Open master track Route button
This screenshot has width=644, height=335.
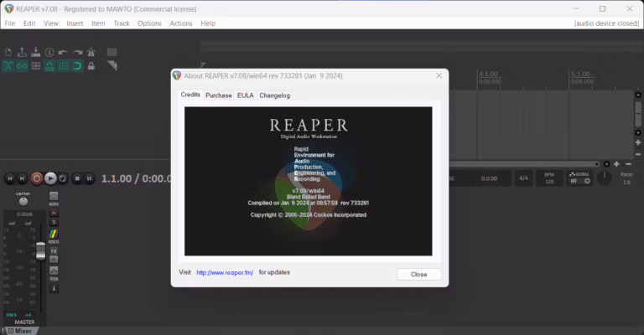point(54,234)
